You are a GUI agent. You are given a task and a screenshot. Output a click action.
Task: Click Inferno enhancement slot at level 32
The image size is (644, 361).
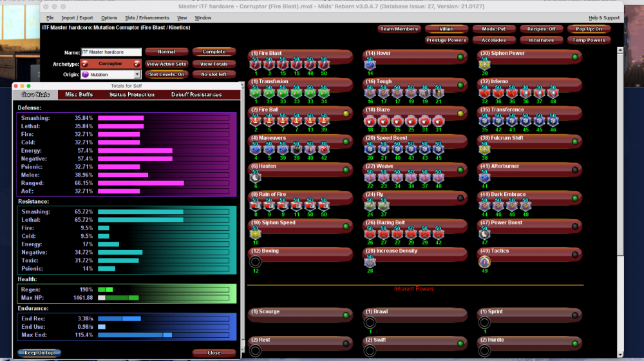pos(485,93)
